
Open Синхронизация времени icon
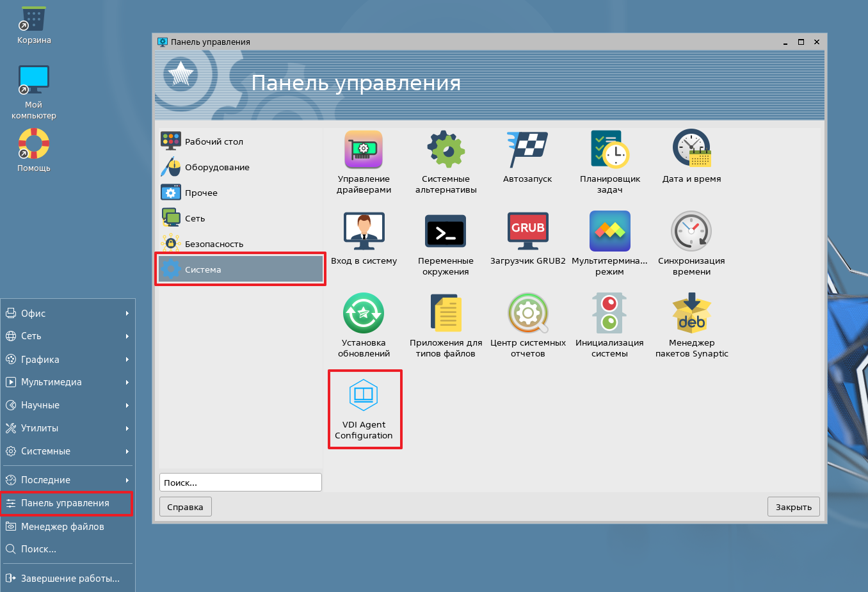tap(691, 231)
